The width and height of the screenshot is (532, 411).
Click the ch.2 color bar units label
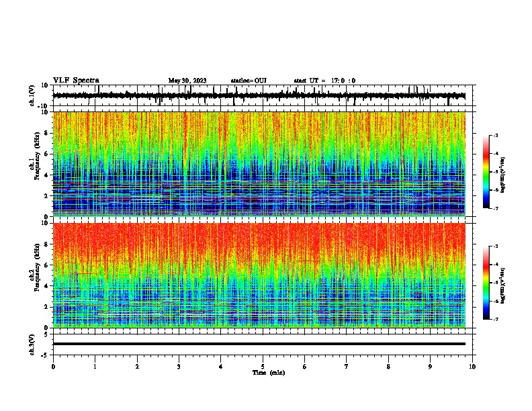503,286
